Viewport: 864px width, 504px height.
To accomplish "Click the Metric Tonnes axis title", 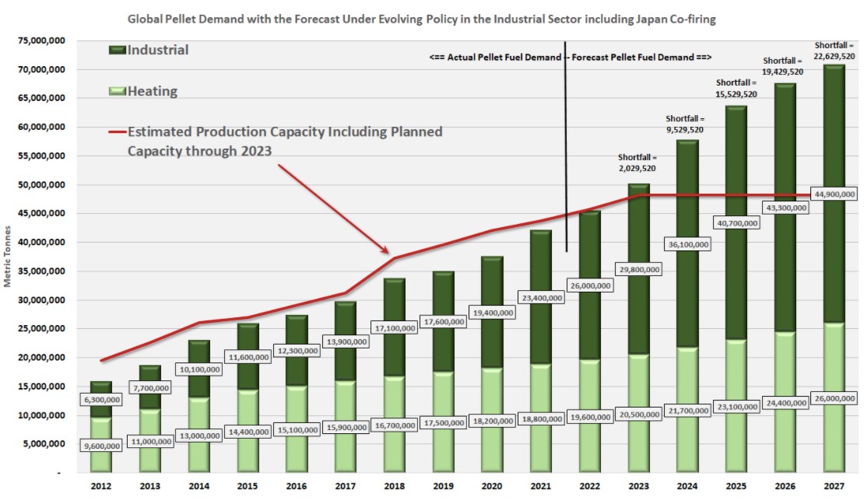I will point(7,256).
